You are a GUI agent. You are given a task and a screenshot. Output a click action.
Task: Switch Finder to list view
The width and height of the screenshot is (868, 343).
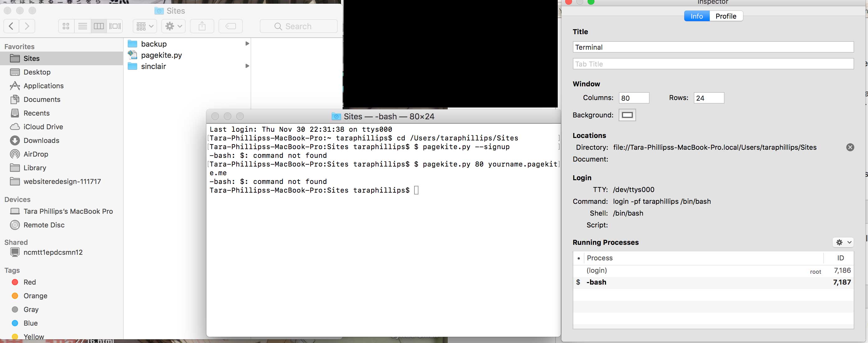coord(83,26)
